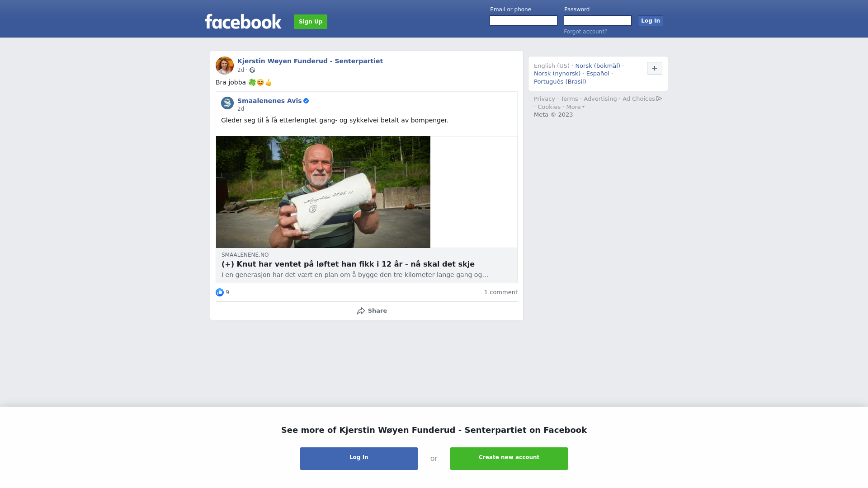Open the Forgot account? link
The width and height of the screenshot is (868, 488).
[585, 32]
